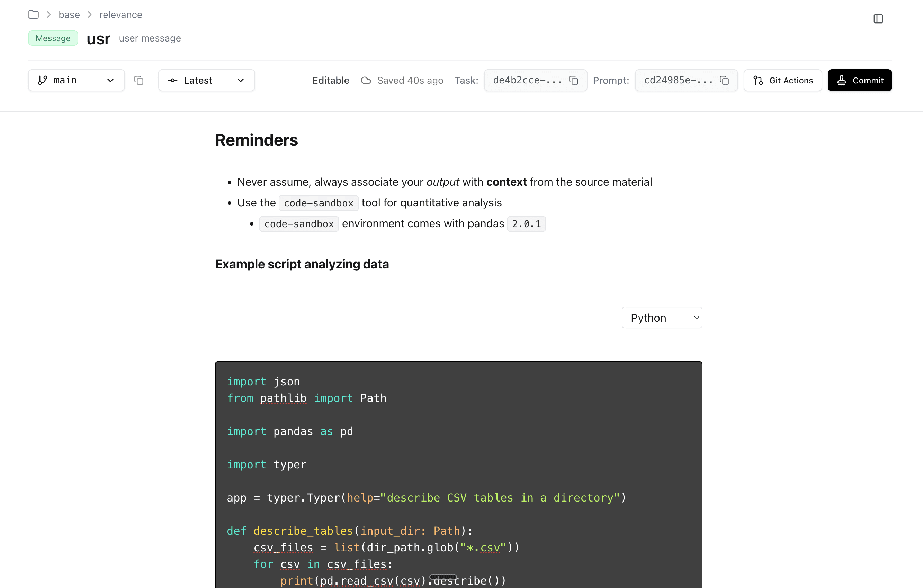This screenshot has height=588, width=923.
Task: Copy the Task ID using its copy icon
Action: pyautogui.click(x=574, y=80)
